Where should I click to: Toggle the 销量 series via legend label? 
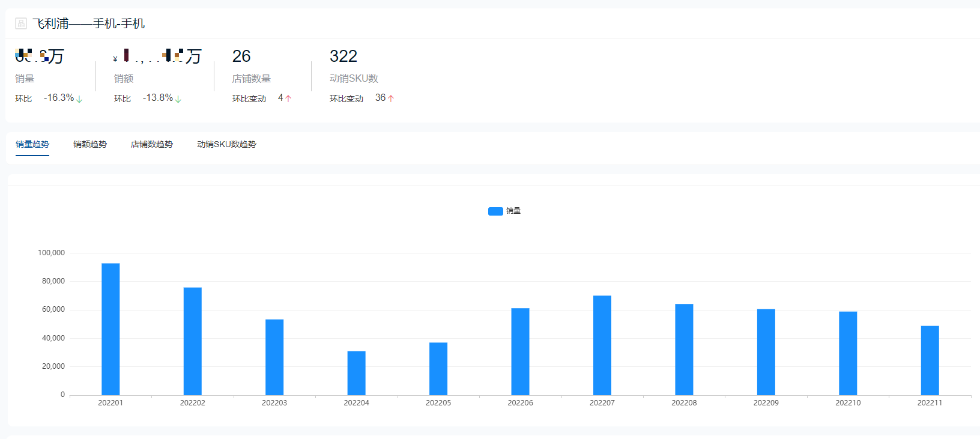point(513,211)
